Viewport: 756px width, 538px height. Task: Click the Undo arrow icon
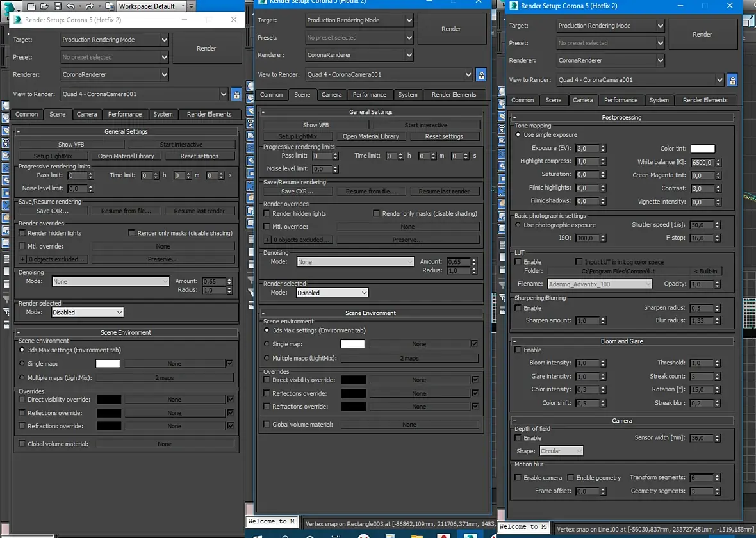coord(71,6)
